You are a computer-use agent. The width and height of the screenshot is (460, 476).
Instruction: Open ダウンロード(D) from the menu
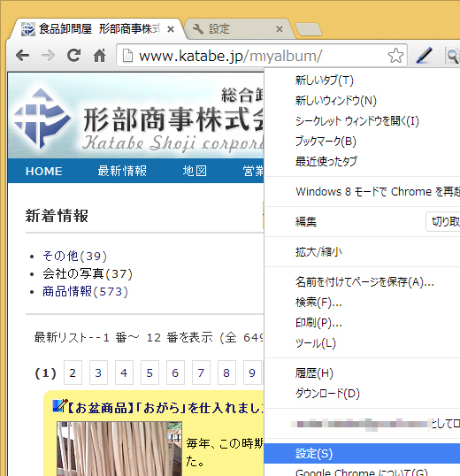point(362,394)
